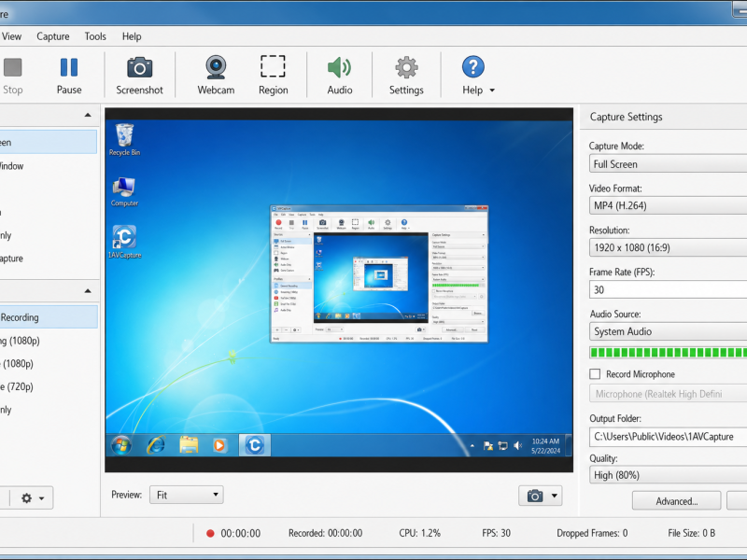Image resolution: width=747 pixels, height=560 pixels.
Task: Click the snapshot camera button under preview
Action: [534, 496]
